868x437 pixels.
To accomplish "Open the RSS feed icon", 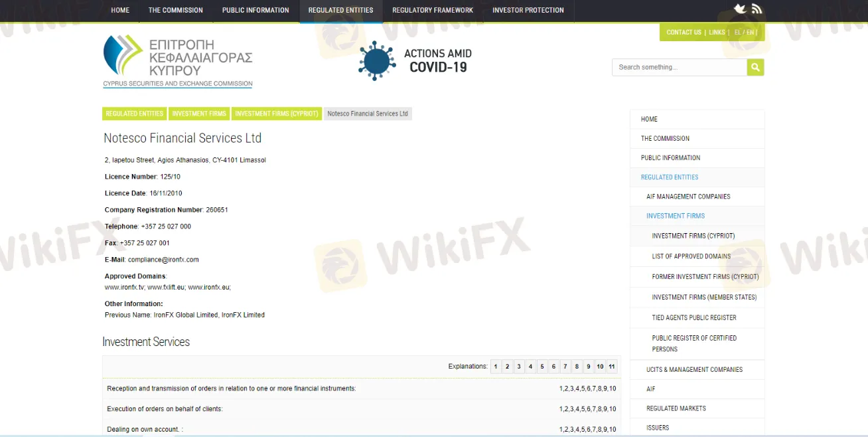I will pos(757,9).
